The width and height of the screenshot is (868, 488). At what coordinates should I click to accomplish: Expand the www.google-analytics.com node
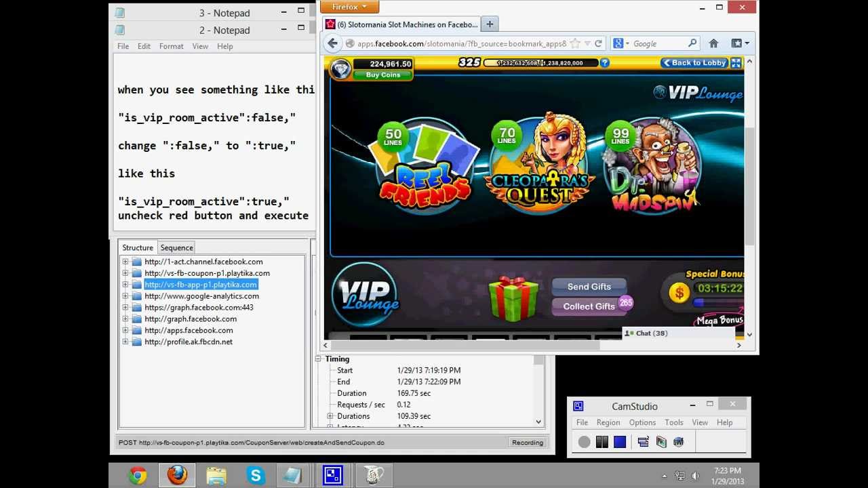(x=125, y=296)
